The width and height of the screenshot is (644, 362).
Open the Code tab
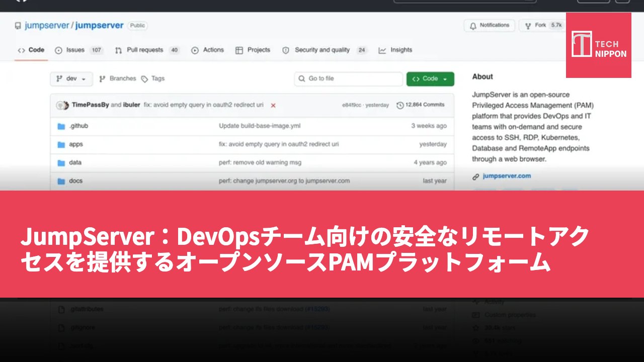click(31, 50)
